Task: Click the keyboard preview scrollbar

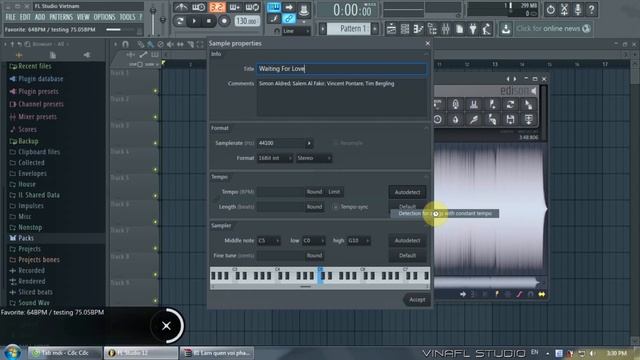Action: tap(319, 287)
